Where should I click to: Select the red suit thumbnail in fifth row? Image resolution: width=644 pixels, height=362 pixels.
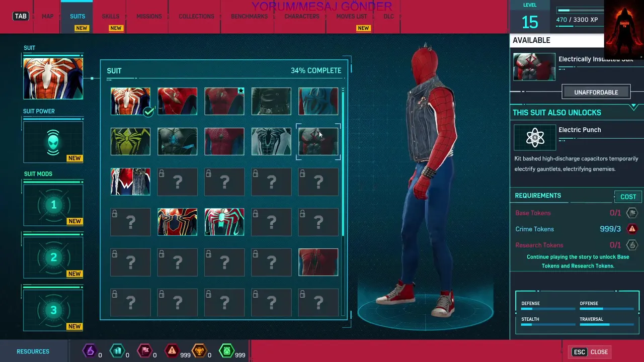tap(318, 262)
